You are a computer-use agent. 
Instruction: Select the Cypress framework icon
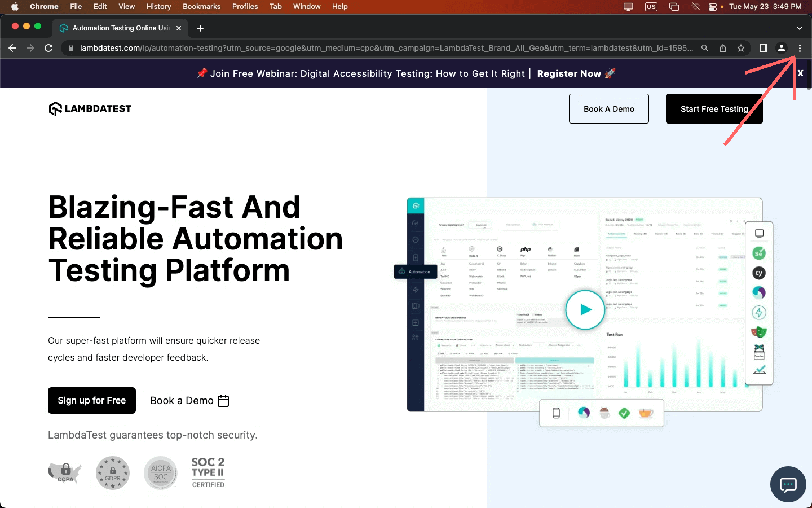coord(759,273)
